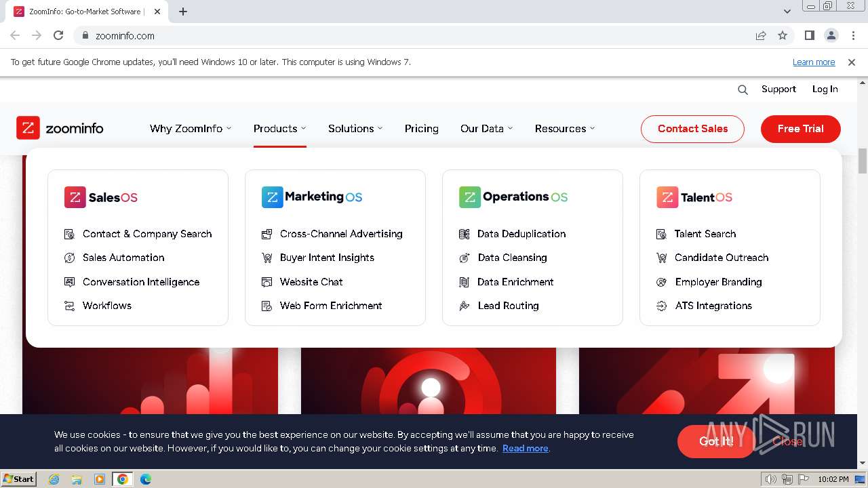This screenshot has height=488, width=868.
Task: Click Log In
Action: tap(825, 89)
